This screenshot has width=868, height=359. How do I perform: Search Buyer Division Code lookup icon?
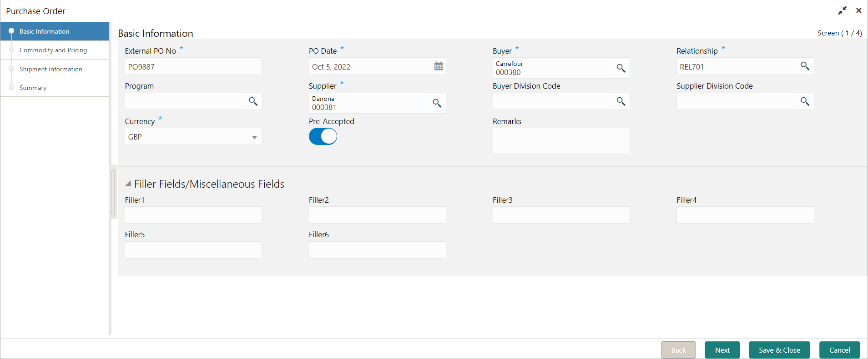pos(621,101)
